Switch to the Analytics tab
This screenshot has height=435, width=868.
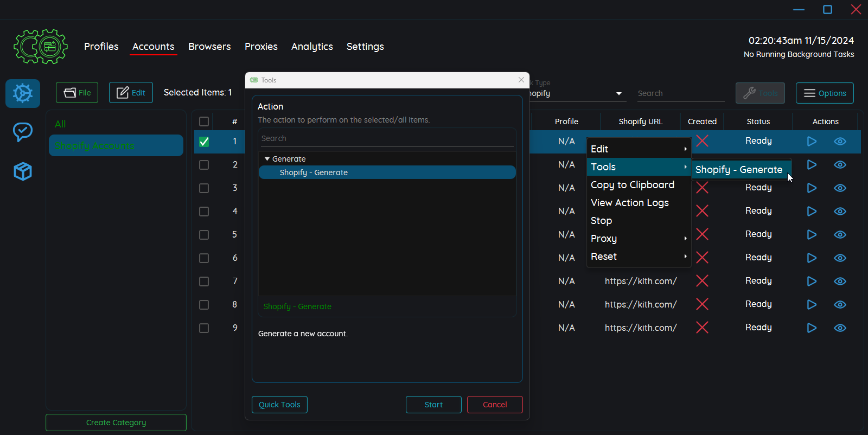click(312, 47)
